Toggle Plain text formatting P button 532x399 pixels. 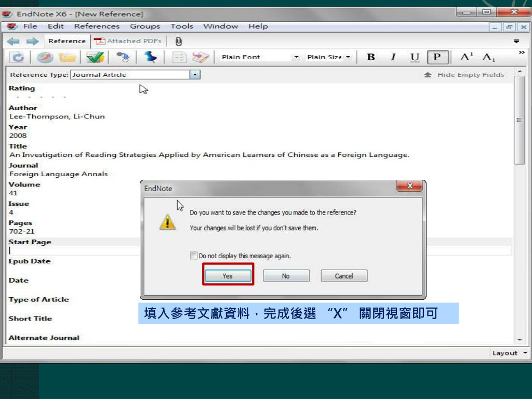point(437,57)
